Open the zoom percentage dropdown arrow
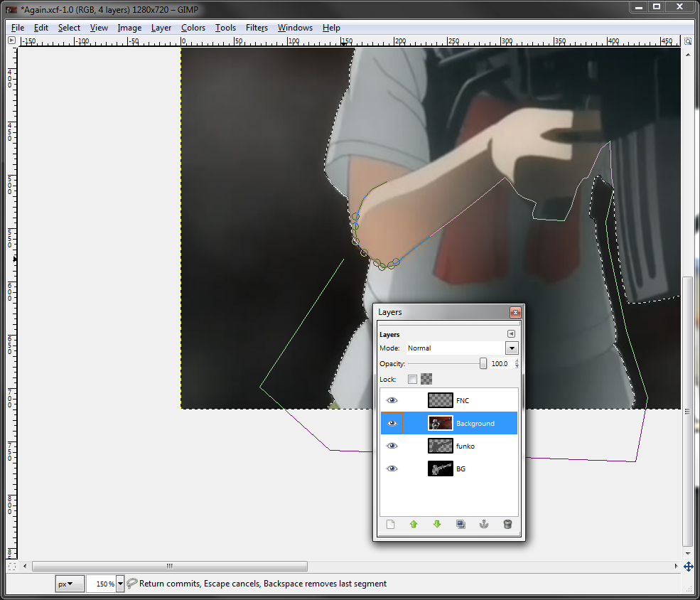700x600 pixels. 120,584
